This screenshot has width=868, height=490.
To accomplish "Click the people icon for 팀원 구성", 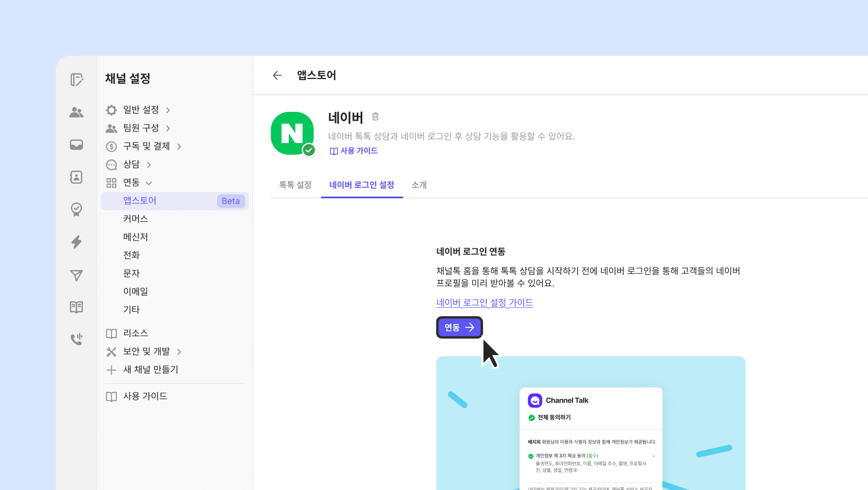I will (111, 128).
